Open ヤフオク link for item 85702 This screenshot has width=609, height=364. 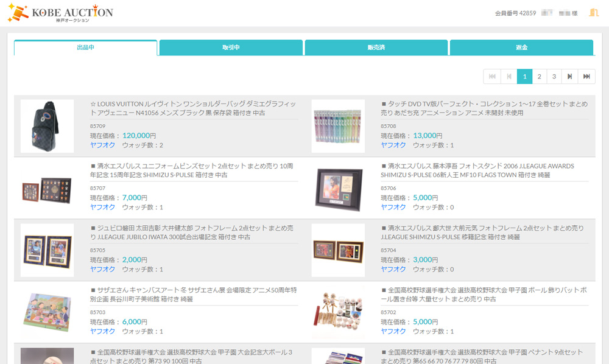(x=393, y=331)
